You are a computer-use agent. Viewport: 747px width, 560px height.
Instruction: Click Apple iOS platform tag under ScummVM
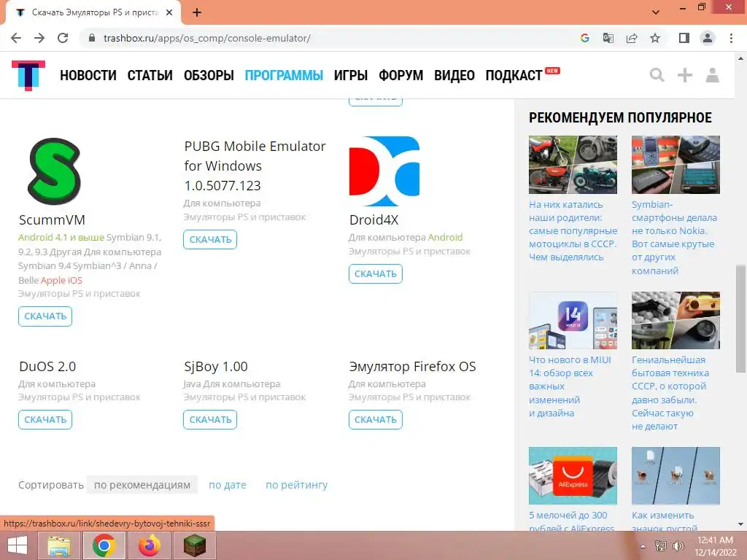61,280
